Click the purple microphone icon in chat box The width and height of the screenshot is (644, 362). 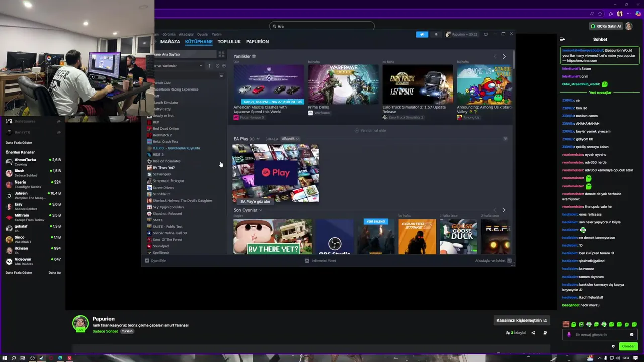tap(569, 334)
